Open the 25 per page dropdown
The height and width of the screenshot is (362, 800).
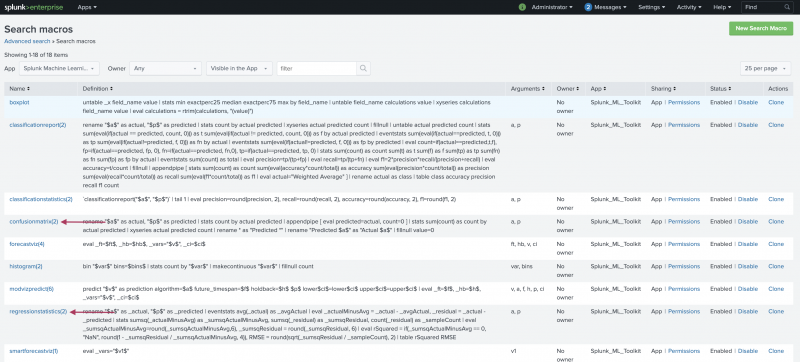pyautogui.click(x=765, y=68)
